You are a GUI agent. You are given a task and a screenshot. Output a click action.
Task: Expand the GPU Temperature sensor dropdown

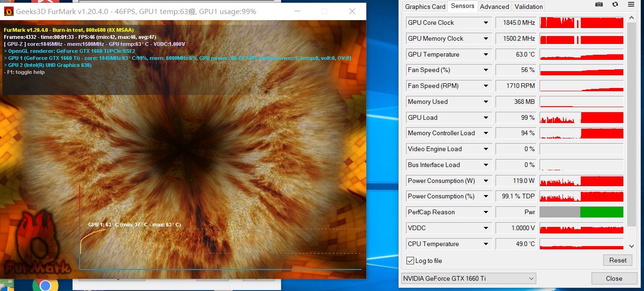(x=486, y=54)
